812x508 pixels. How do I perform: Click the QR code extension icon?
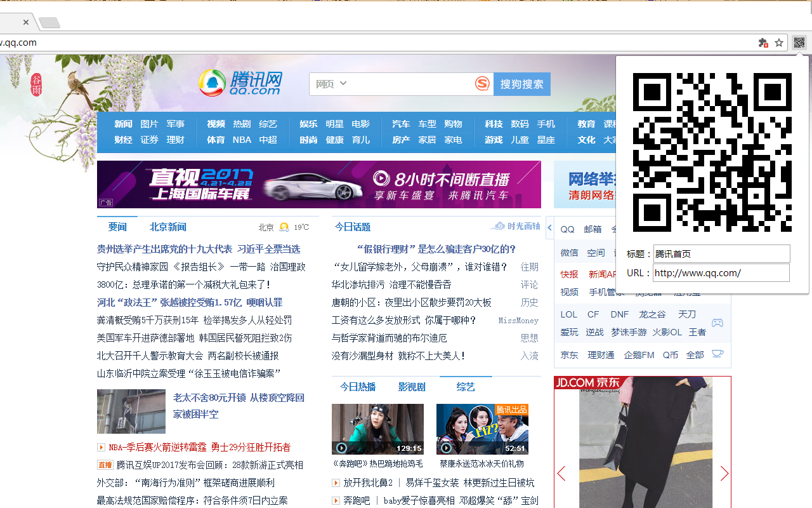(x=799, y=43)
